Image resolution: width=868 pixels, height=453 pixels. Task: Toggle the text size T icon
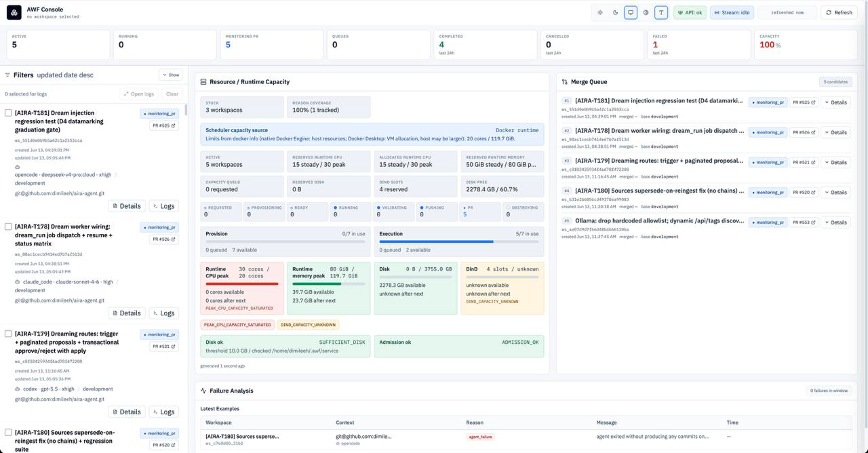(x=661, y=12)
